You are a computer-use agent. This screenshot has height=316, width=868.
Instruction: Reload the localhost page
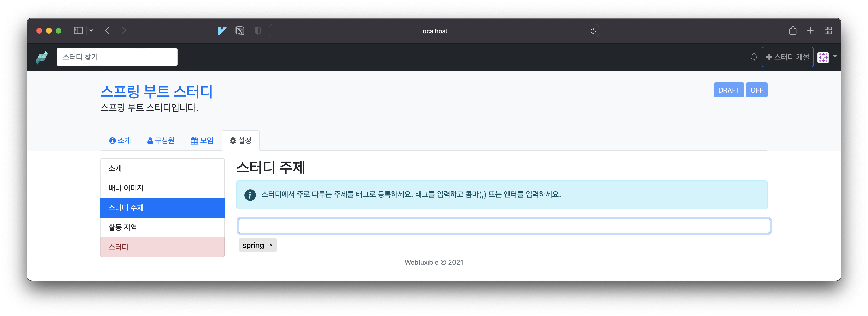[x=593, y=31]
